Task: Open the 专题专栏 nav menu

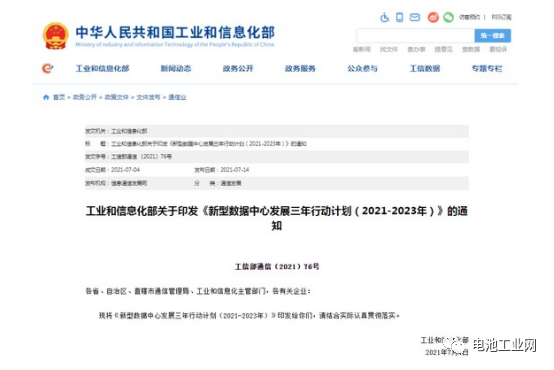Action: coord(487,69)
